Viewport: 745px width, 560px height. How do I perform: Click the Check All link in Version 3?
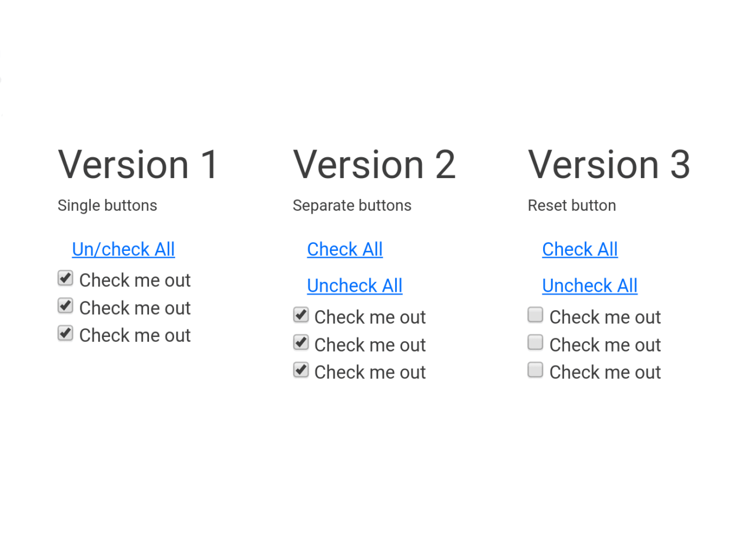pyautogui.click(x=580, y=249)
